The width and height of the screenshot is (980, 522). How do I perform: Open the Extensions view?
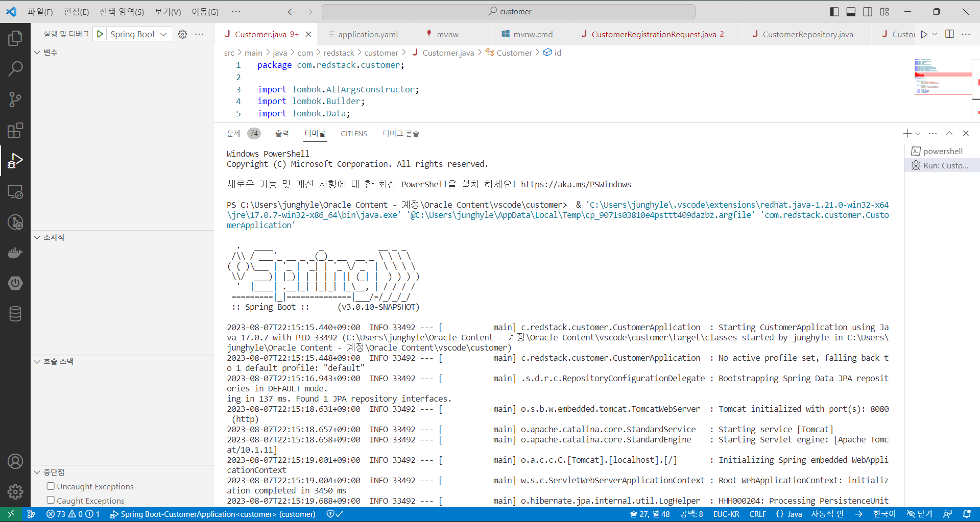15,130
